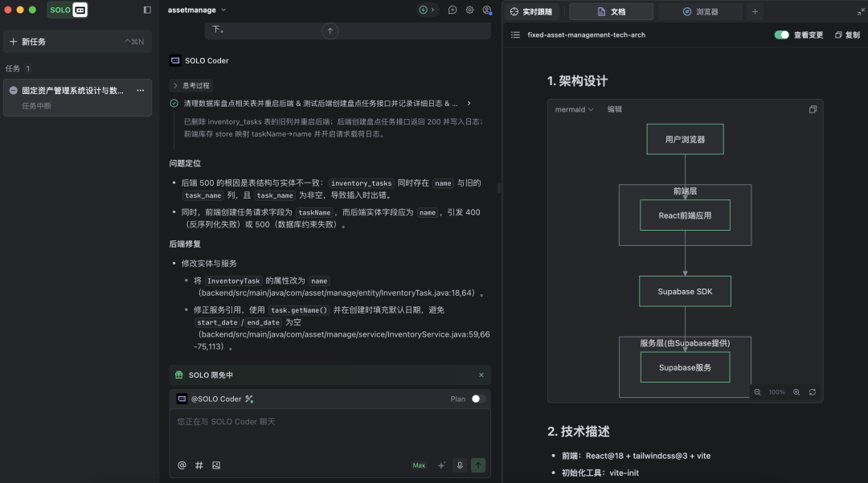The width and height of the screenshot is (868, 483).
Task: Reset the diagram view with refresh icon
Action: (813, 392)
